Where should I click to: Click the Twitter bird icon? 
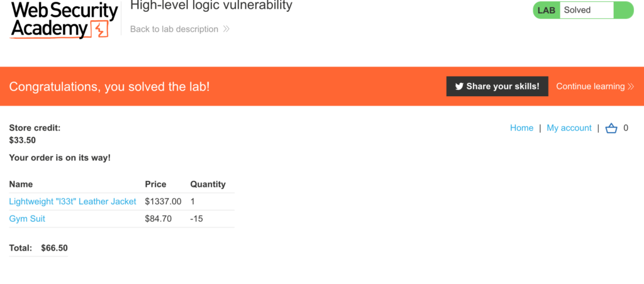click(x=459, y=87)
